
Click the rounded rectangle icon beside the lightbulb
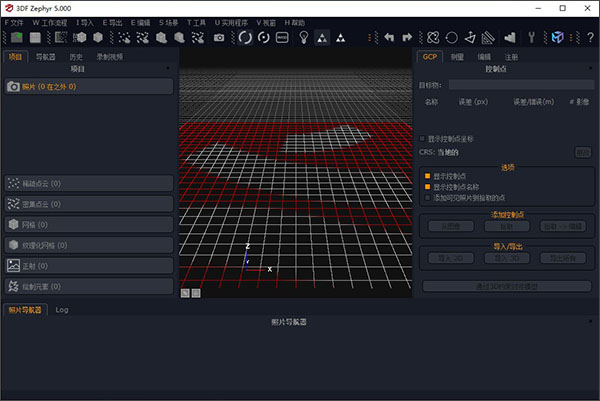coord(282,37)
